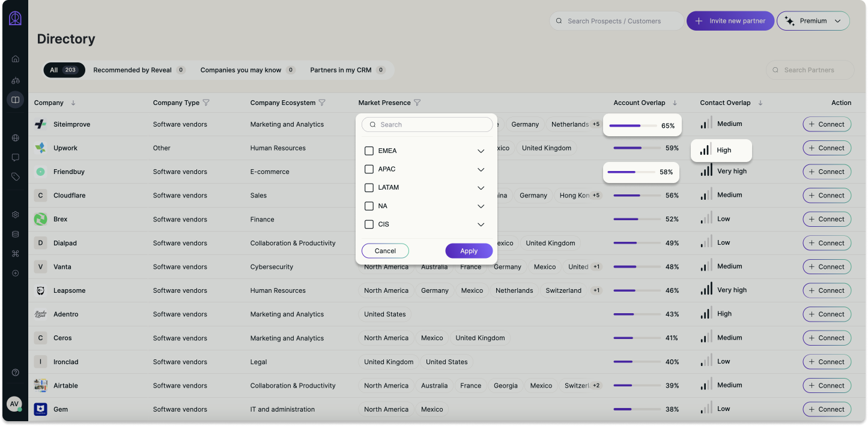The width and height of the screenshot is (868, 426).
Task: Open the chat bubble icon in sidebar
Action: 16,157
